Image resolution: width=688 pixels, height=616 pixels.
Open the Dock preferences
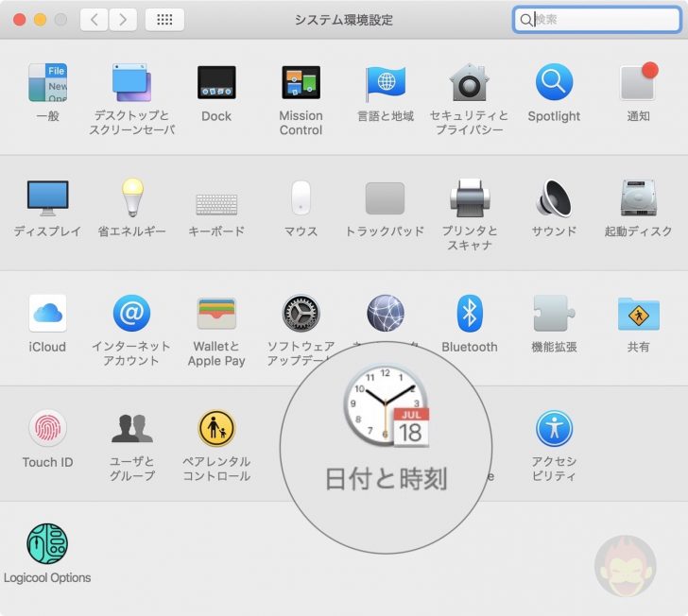point(216,82)
